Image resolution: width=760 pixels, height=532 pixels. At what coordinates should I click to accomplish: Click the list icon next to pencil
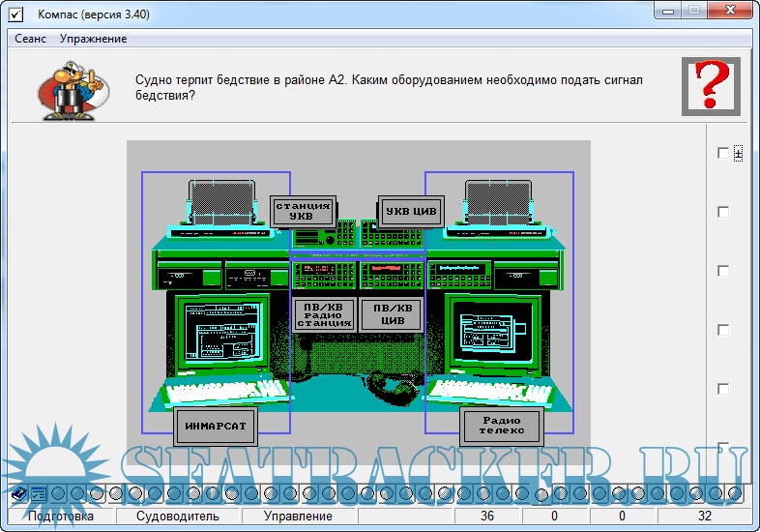coord(39,494)
